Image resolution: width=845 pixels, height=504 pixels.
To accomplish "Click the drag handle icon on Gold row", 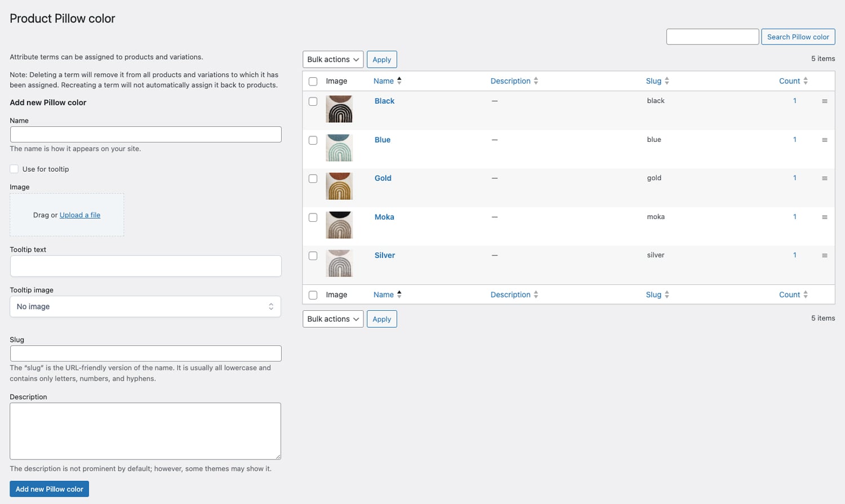I will coord(824,179).
